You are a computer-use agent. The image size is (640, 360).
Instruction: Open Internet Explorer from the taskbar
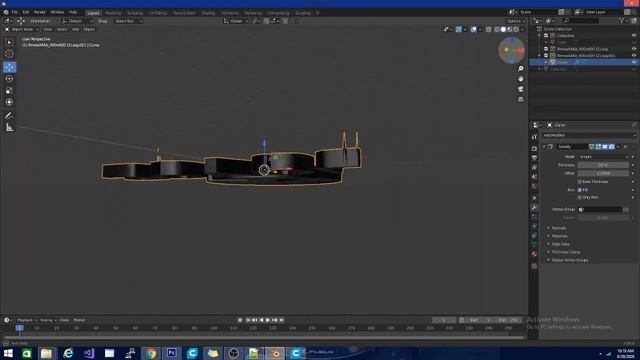point(68,353)
